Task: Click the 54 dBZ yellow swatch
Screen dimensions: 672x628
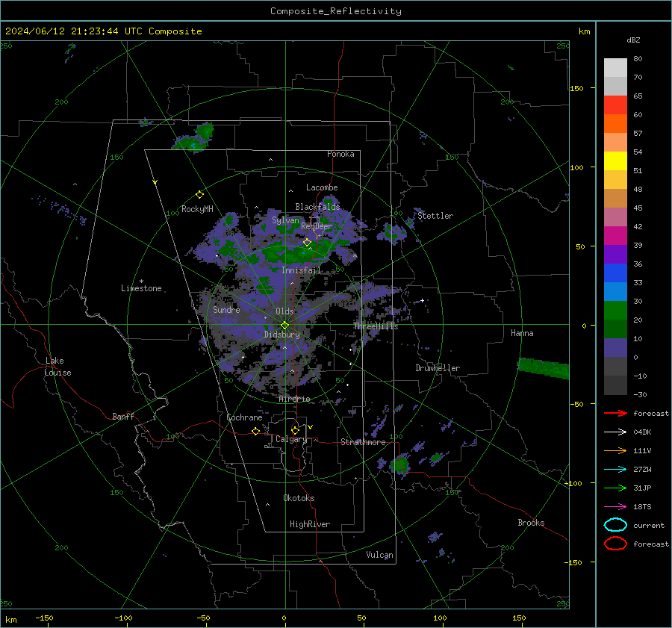Action: coord(615,161)
